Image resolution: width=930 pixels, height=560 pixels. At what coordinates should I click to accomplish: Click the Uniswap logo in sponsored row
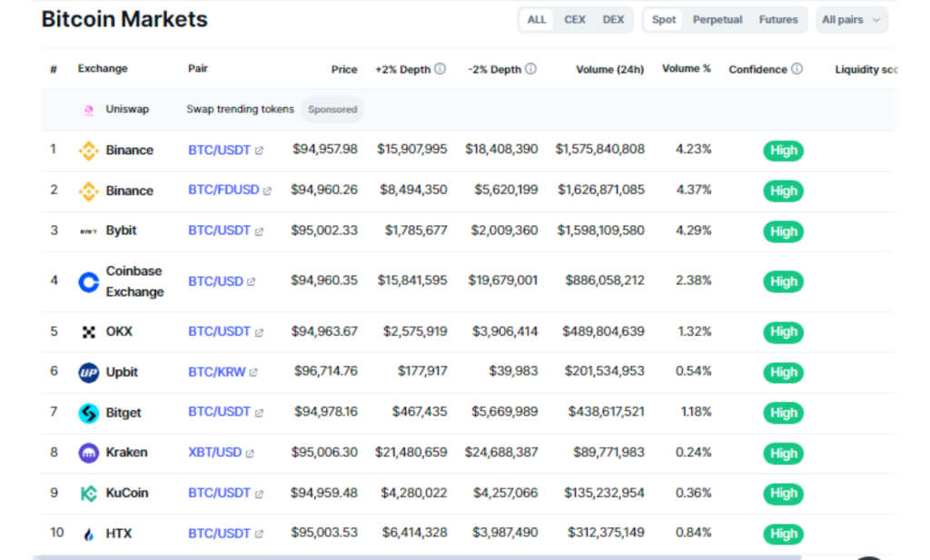pos(88,110)
